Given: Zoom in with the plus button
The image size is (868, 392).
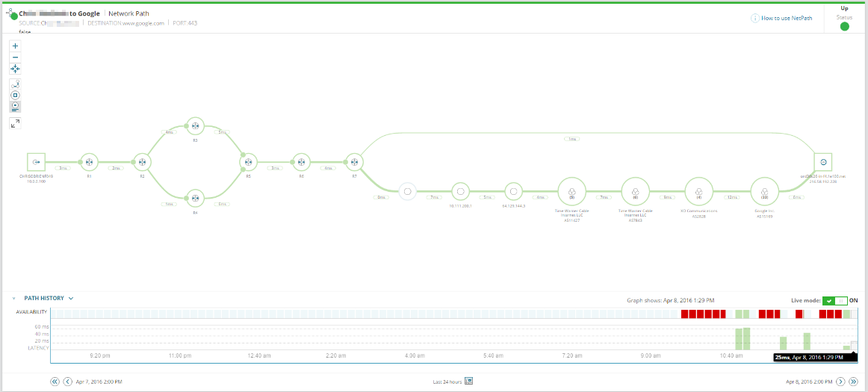Looking at the screenshot, I should point(15,46).
